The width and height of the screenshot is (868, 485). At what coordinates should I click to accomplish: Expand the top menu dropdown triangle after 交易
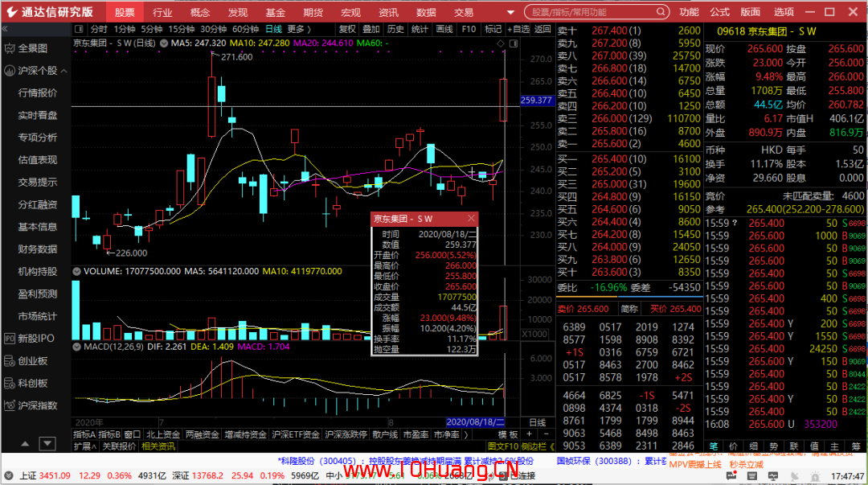tap(510, 12)
